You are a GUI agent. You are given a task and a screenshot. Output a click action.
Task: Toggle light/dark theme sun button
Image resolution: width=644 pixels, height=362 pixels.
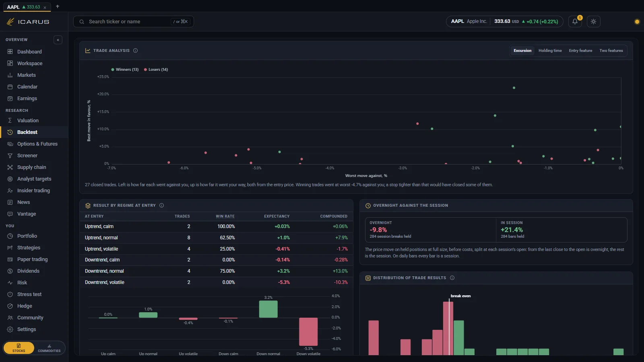coord(594,22)
